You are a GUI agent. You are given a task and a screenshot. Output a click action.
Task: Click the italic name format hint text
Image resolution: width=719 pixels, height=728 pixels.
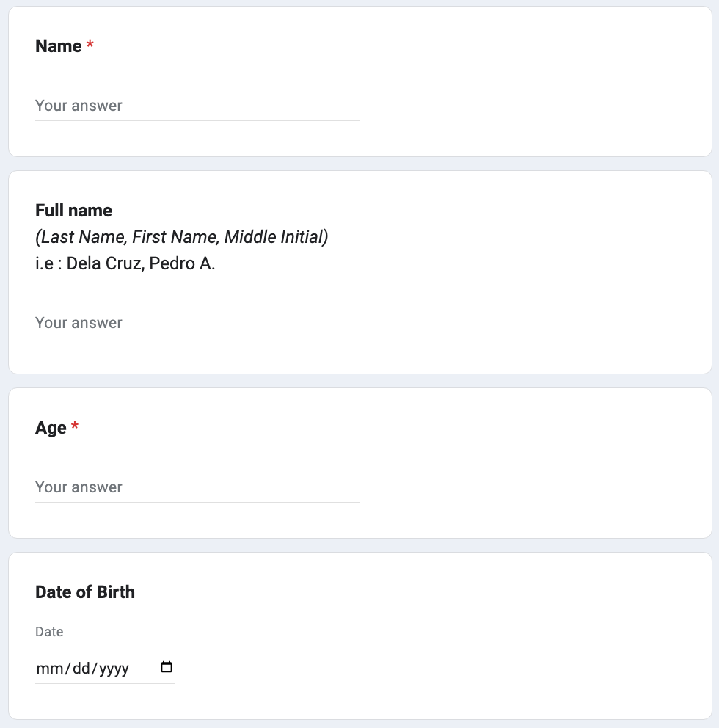(181, 237)
